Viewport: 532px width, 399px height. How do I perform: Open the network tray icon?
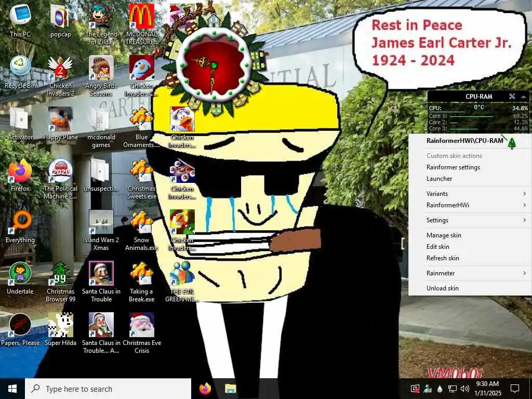point(453,389)
